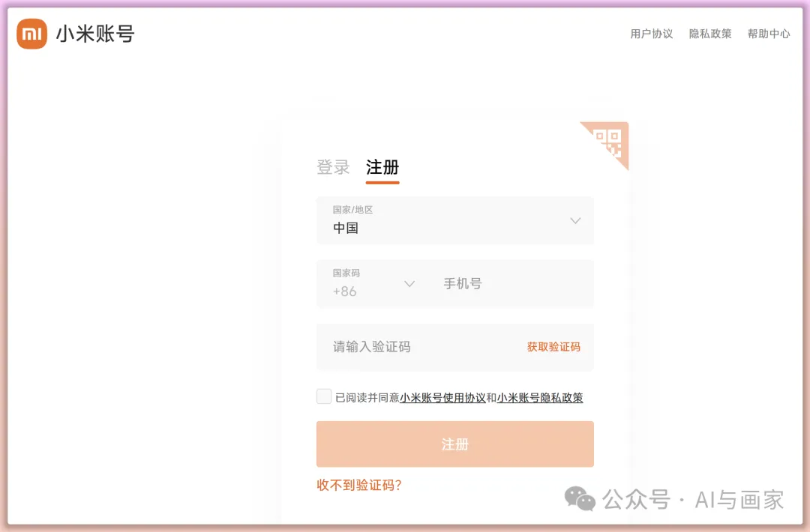Open the 收不到验证码? help link
810x532 pixels.
[359, 485]
